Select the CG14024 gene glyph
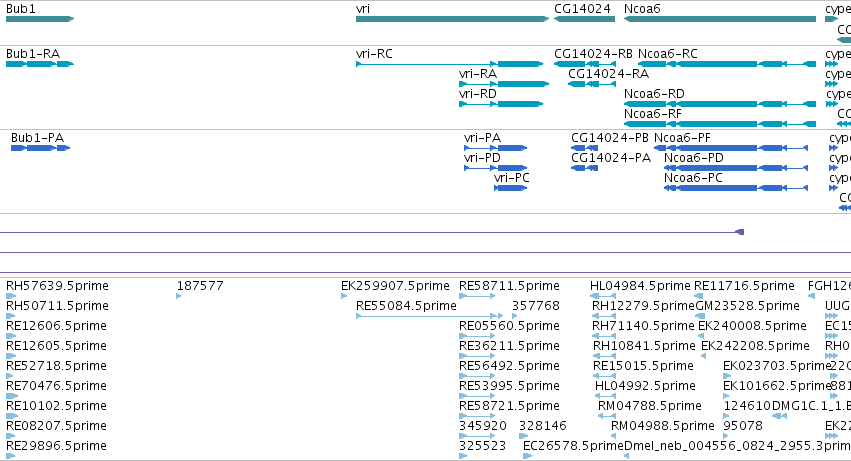 pyautogui.click(x=585, y=19)
